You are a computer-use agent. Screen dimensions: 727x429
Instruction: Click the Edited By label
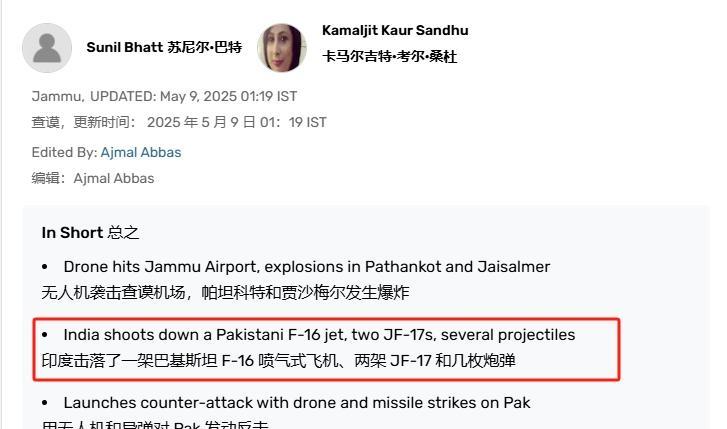pyautogui.click(x=64, y=153)
